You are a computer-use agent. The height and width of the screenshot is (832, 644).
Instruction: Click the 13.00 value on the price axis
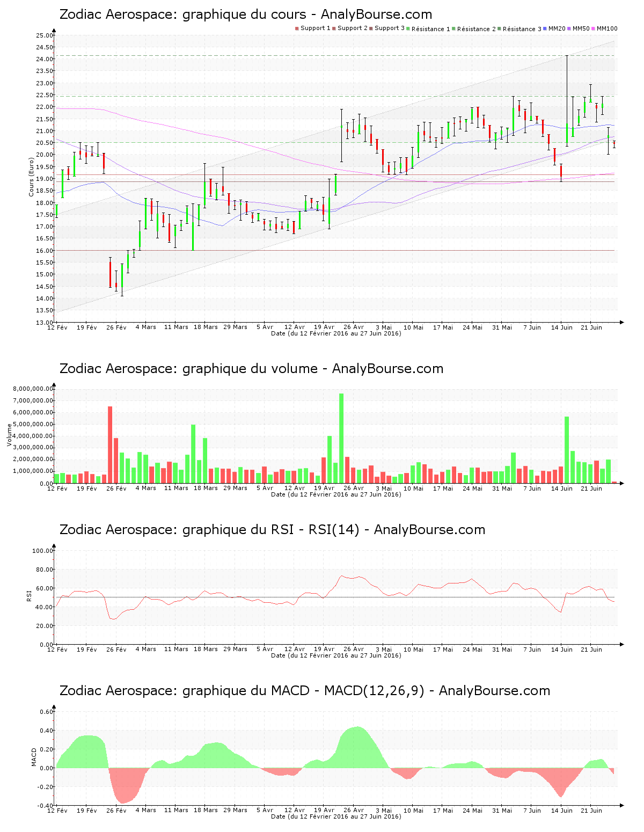[x=45, y=323]
